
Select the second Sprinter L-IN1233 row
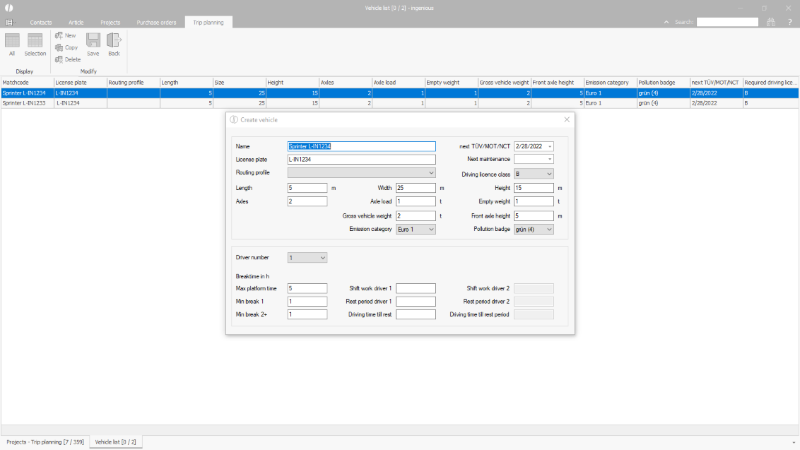click(x=27, y=103)
